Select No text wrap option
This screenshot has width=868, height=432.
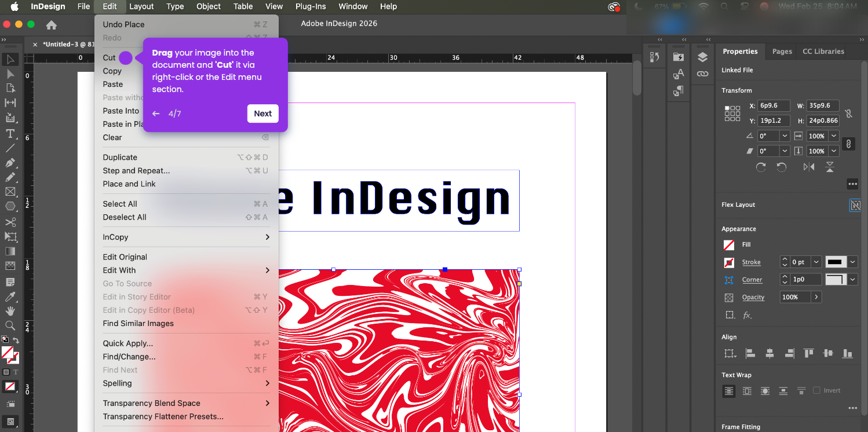tap(729, 391)
